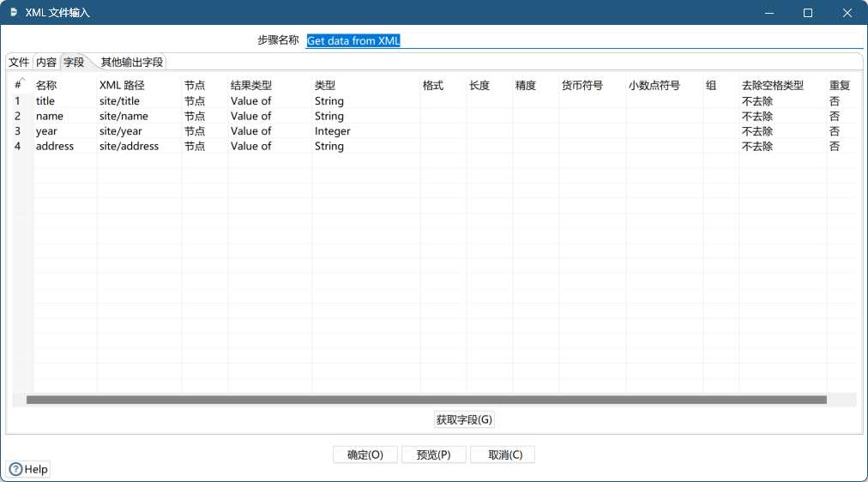Image resolution: width=868 pixels, height=482 pixels.
Task: Click Value of cell in the address row
Action: point(269,146)
